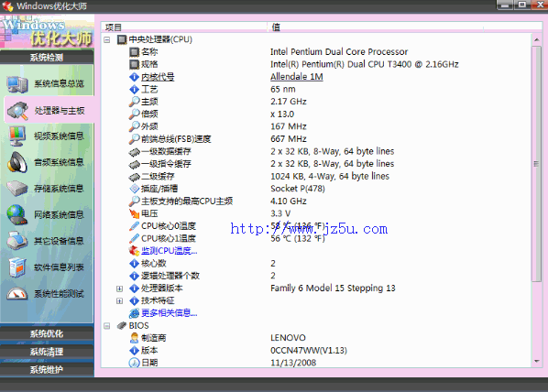Viewport: 548px width, 392px height.
Task: Select the 一级指令缓存 row
Action: 316,164
